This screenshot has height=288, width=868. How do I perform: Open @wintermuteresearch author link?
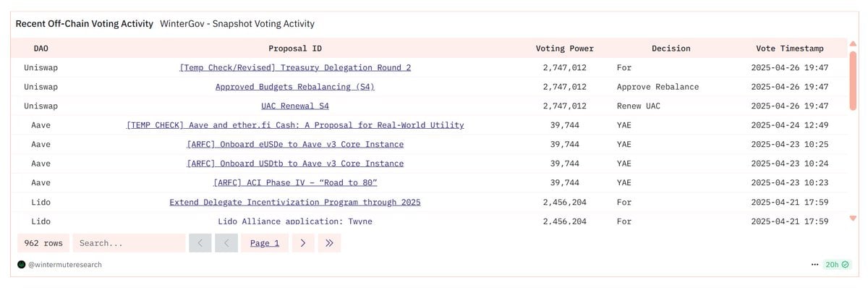click(65, 265)
